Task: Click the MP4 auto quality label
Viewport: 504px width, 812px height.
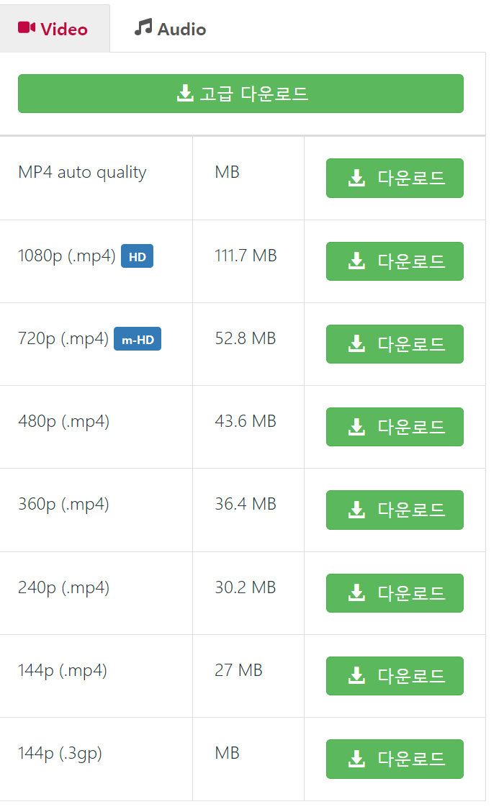Action: (x=81, y=172)
